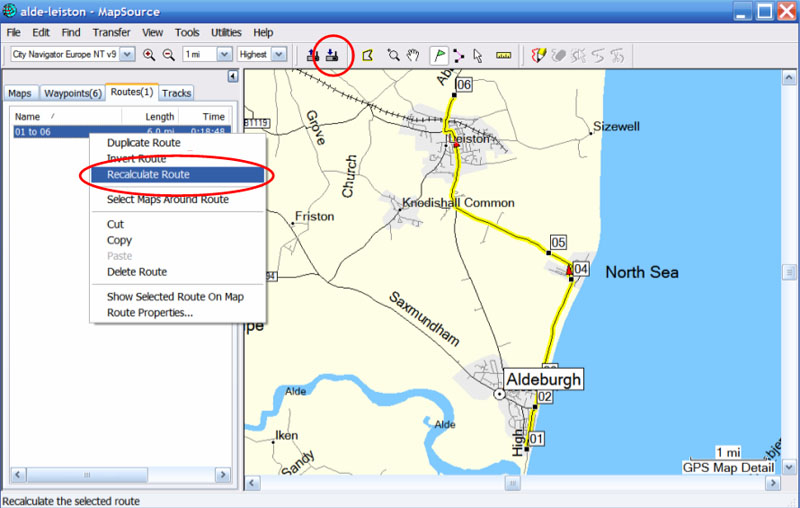The image size is (800, 508).
Task: Select the yellow Map selection tool
Action: pos(367,55)
